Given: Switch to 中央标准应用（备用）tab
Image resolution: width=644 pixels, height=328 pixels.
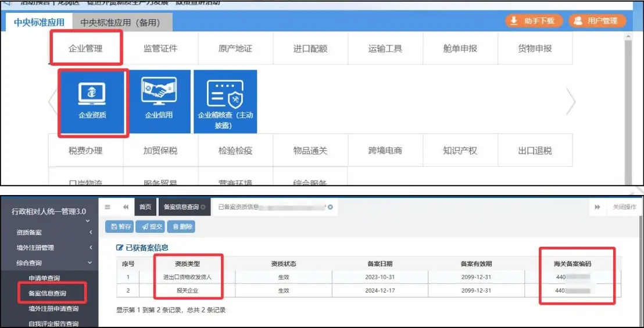Looking at the screenshot, I should pyautogui.click(x=123, y=23).
